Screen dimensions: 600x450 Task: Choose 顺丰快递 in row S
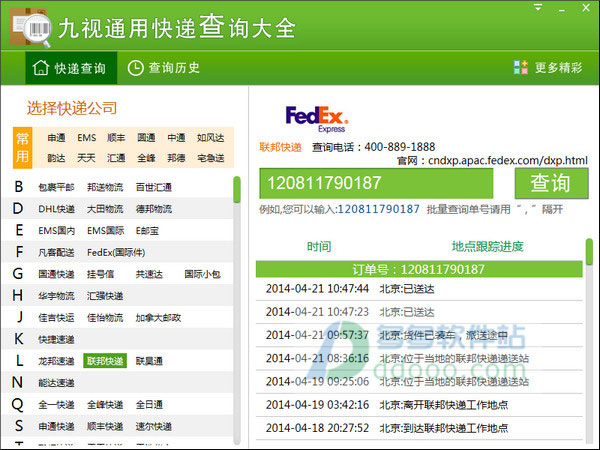pyautogui.click(x=105, y=427)
